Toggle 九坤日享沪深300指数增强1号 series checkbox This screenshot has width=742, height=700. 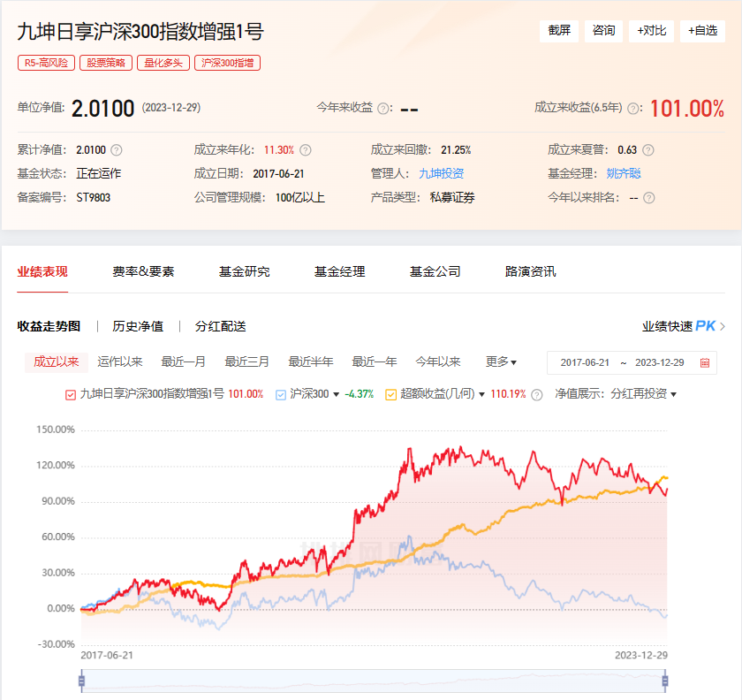coord(71,394)
